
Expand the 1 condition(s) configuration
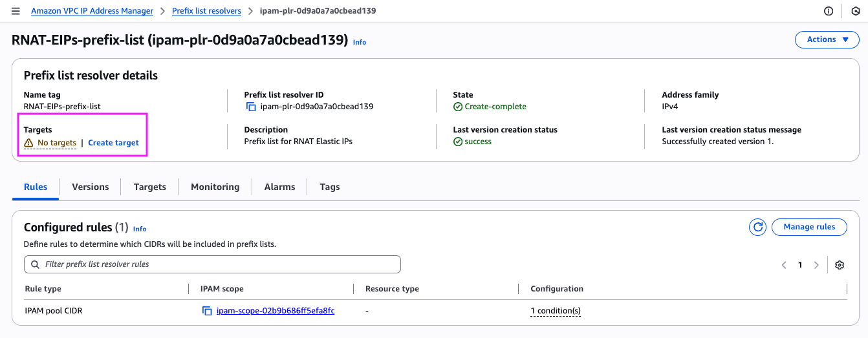[556, 311]
